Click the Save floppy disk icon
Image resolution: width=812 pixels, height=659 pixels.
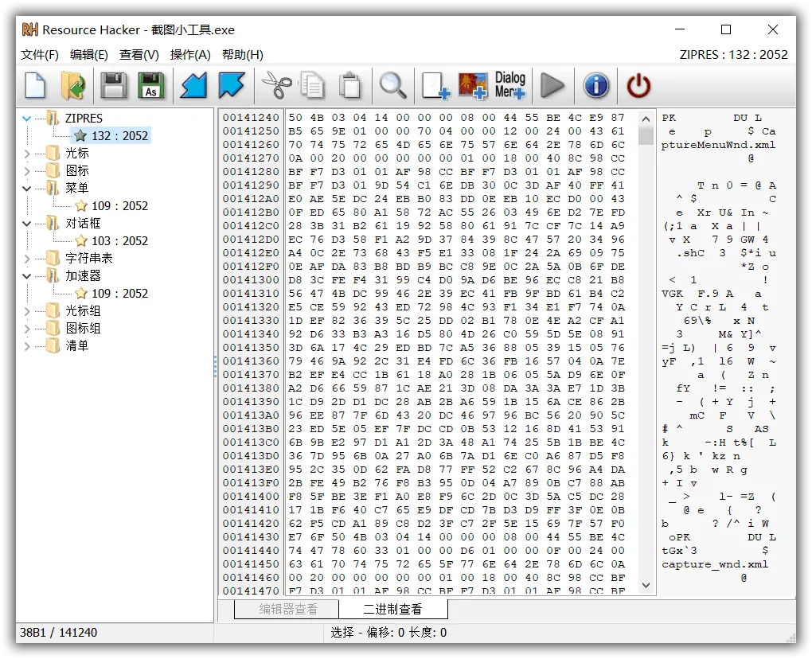click(x=113, y=86)
